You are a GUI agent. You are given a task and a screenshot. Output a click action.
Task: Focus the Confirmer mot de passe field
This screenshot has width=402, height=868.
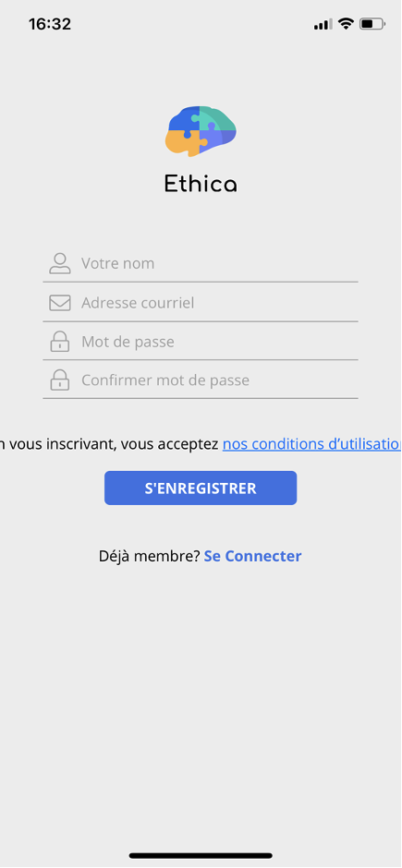coord(201,380)
